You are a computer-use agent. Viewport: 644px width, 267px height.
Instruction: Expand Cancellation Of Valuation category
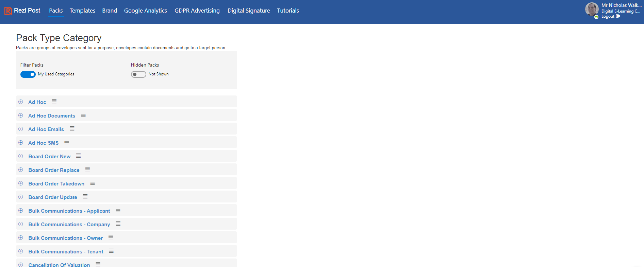tap(21, 265)
